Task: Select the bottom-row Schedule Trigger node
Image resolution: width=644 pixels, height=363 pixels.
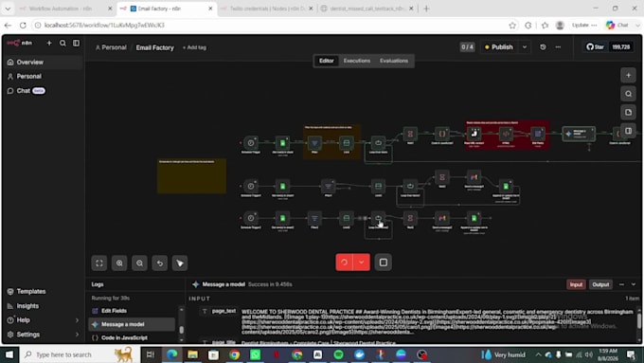Action: (x=251, y=218)
